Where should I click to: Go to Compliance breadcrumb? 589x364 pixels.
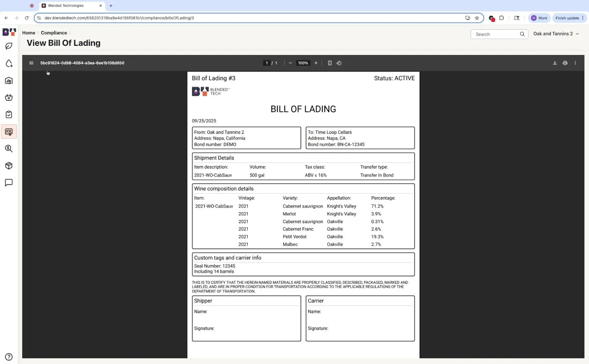[54, 33]
